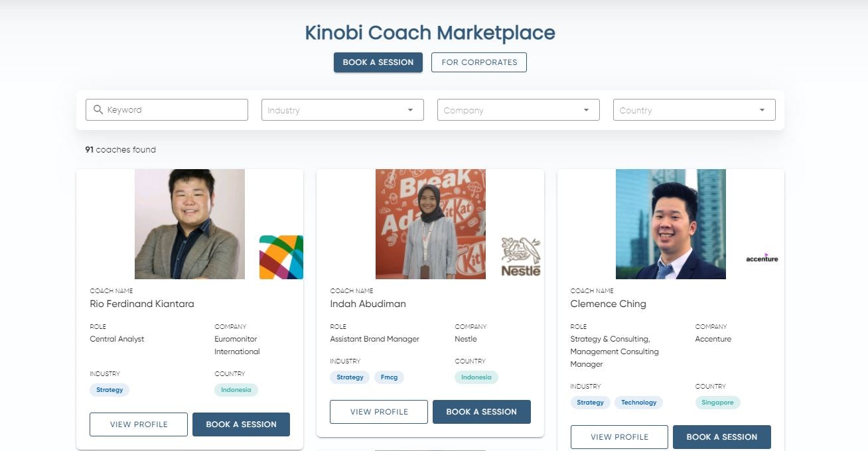Screen dimensions: 868x451
Task: Click the search magnifier icon
Action: click(x=98, y=109)
